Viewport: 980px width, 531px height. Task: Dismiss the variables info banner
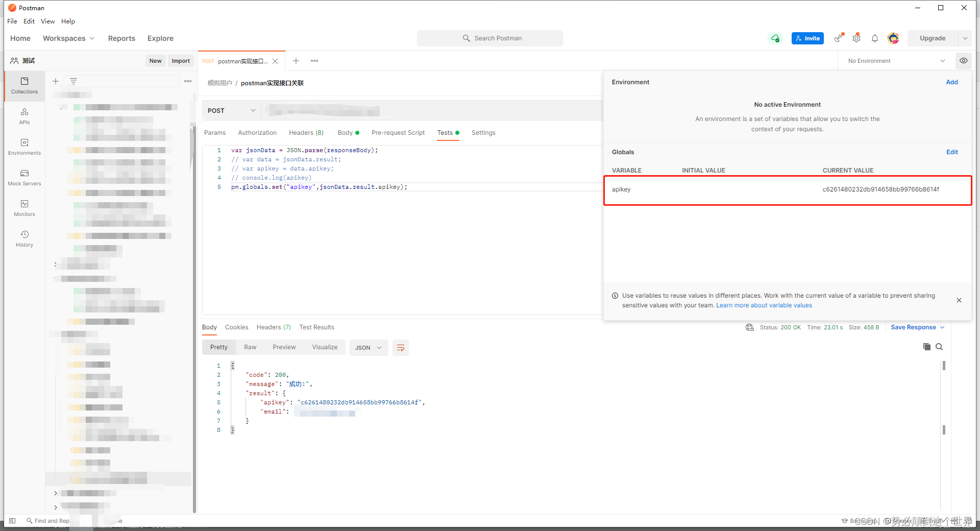[959, 300]
